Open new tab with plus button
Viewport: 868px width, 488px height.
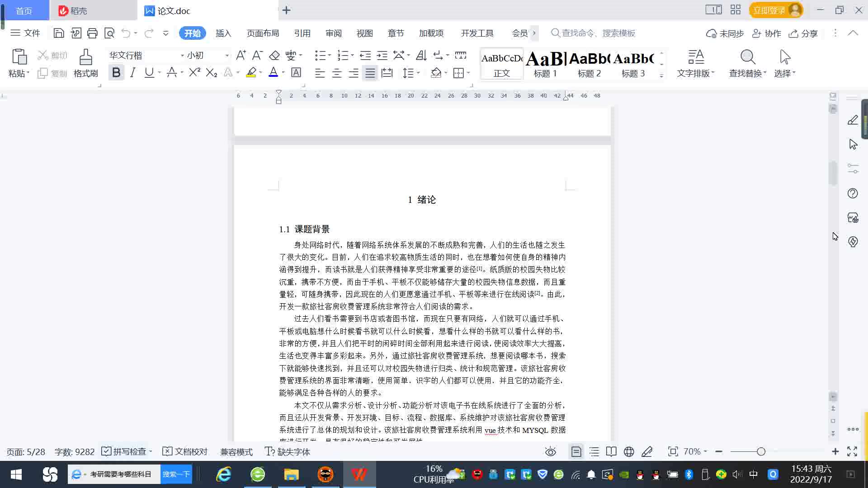286,10
